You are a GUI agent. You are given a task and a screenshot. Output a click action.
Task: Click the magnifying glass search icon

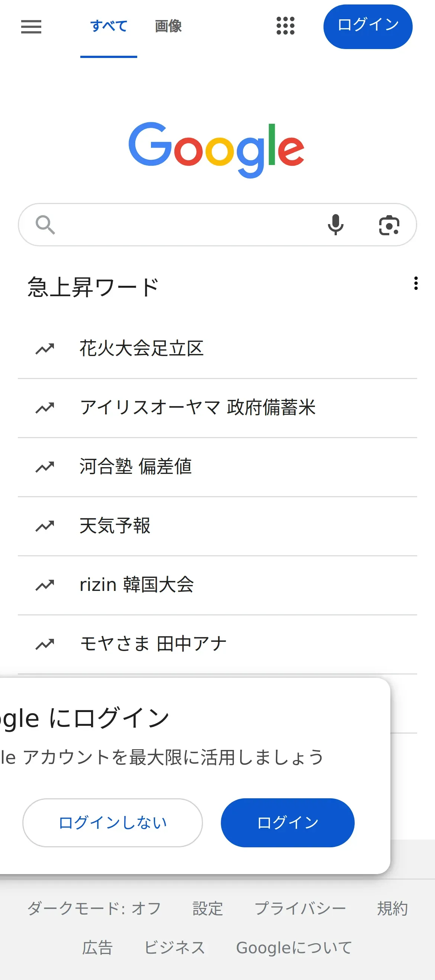coord(45,225)
